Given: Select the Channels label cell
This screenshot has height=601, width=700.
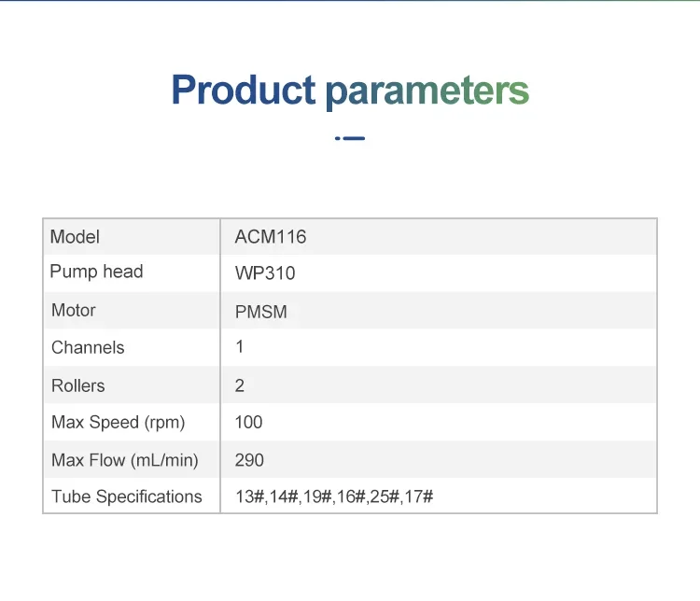Looking at the screenshot, I should pyautogui.click(x=88, y=347).
